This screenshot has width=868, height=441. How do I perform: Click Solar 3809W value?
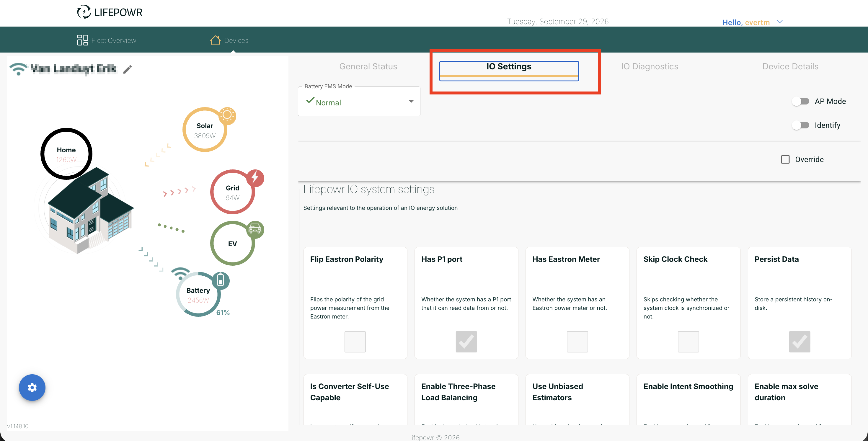[x=205, y=135]
